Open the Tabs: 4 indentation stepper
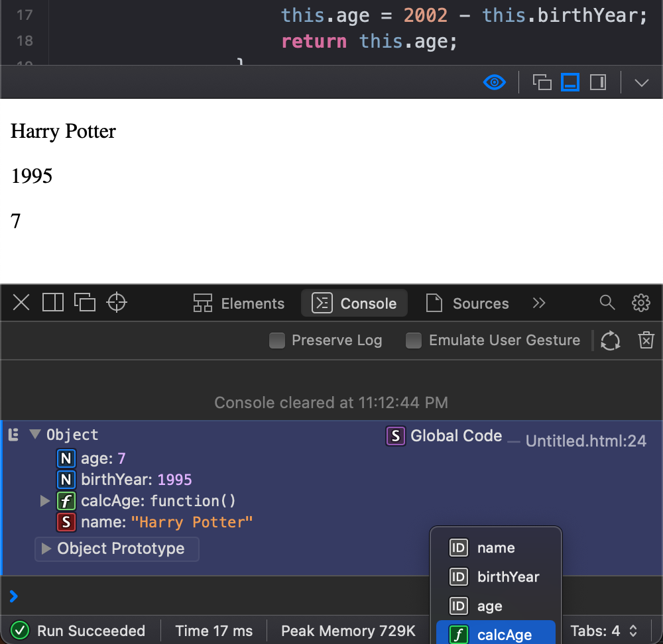The height and width of the screenshot is (644, 663). [603, 631]
